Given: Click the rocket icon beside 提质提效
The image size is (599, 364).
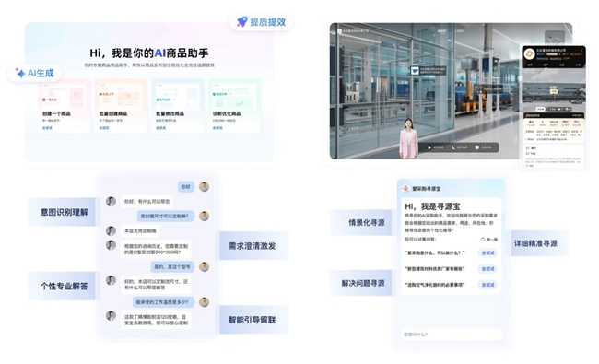Looking at the screenshot, I should pos(242,22).
